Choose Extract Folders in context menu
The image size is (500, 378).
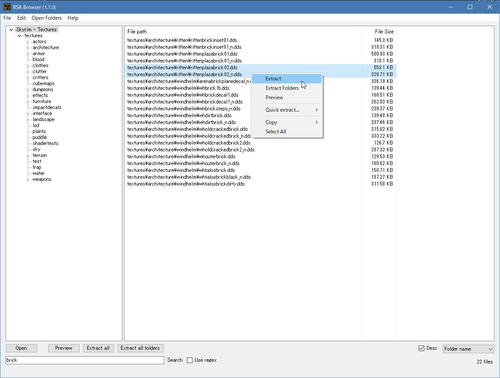tap(287, 88)
